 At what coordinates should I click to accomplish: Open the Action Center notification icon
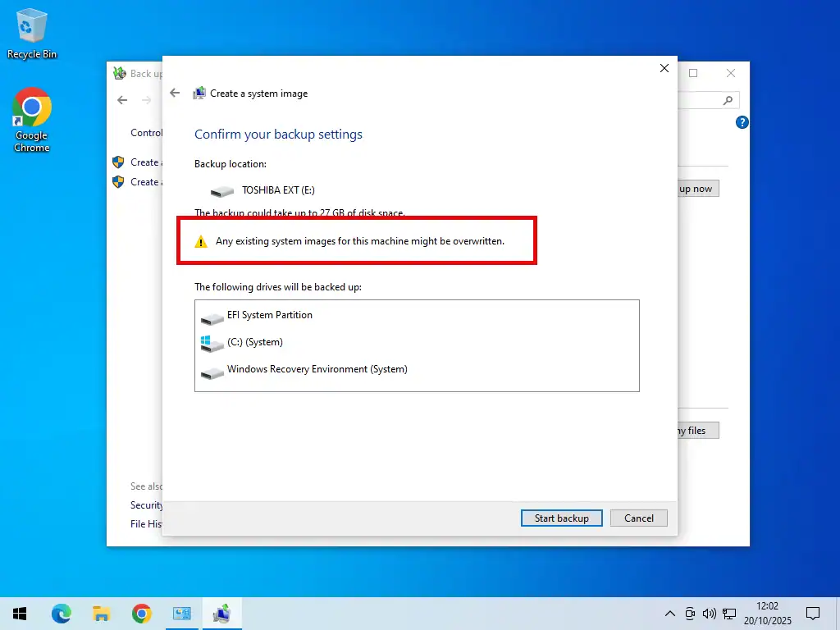(813, 613)
